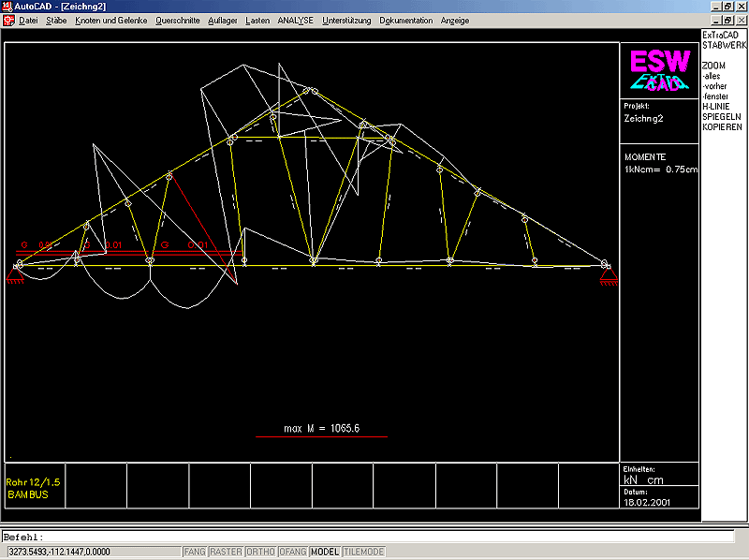This screenshot has height=560, width=749.
Task: Toggle OFANG in status bar
Action: click(292, 552)
